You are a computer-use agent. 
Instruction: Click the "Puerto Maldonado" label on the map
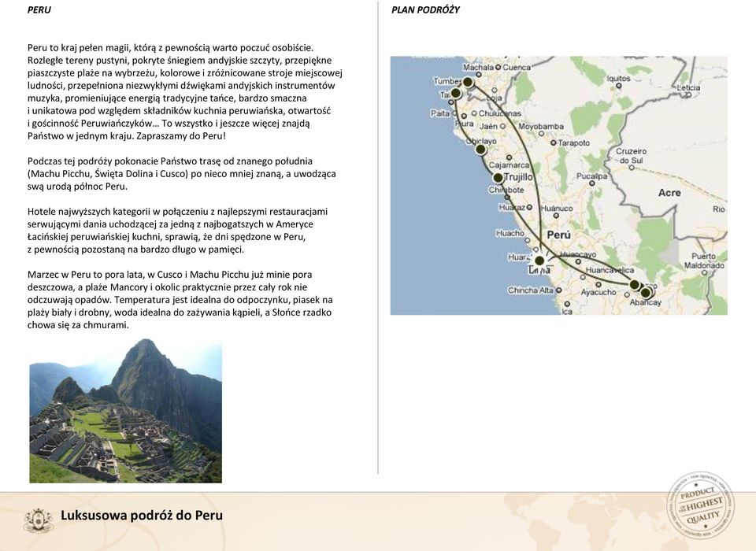point(704,261)
